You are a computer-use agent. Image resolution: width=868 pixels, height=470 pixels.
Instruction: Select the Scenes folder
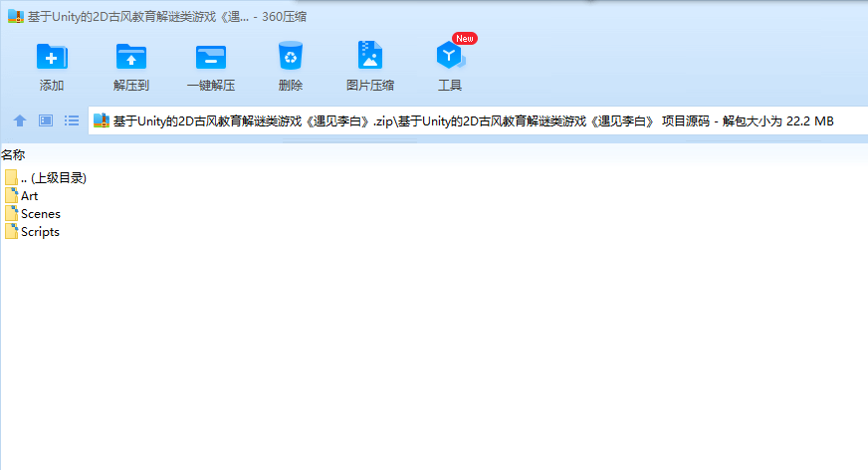33,214
